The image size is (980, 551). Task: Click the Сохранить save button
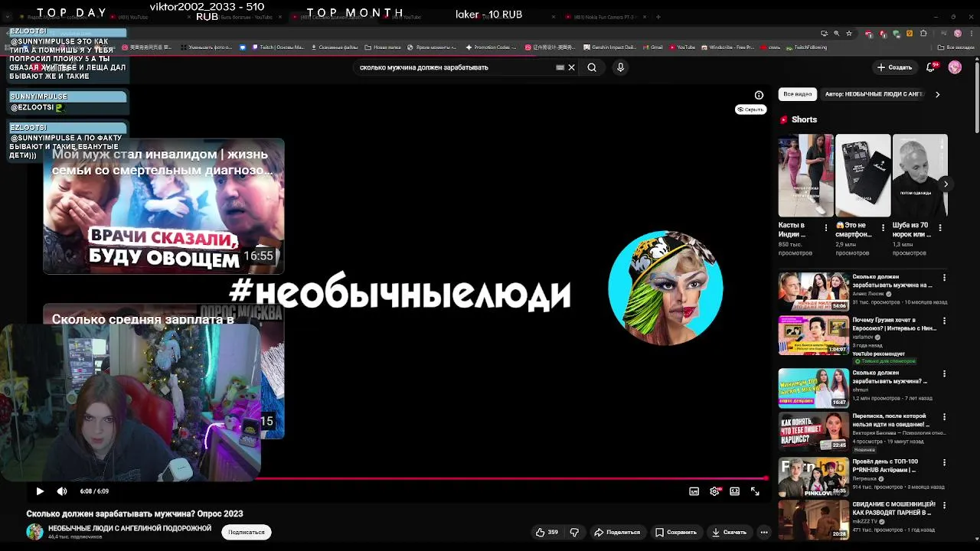[676, 532]
